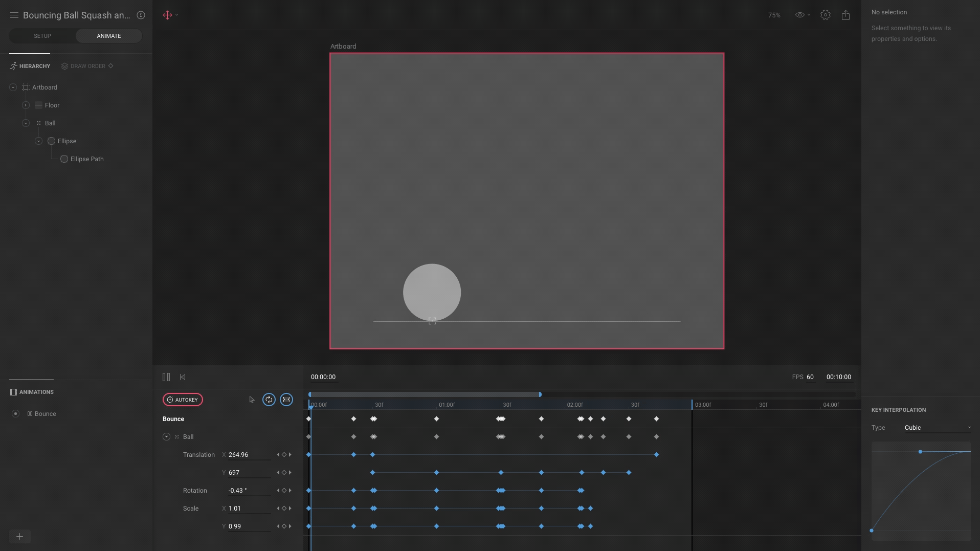The height and width of the screenshot is (551, 980).
Task: Toggle the work area icon
Action: (x=286, y=400)
